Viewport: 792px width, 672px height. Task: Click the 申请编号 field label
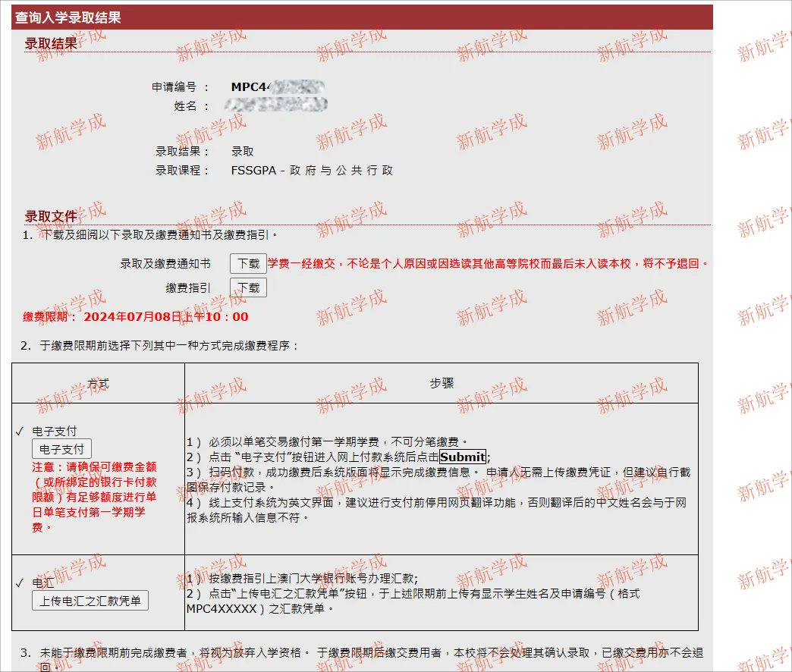[181, 86]
